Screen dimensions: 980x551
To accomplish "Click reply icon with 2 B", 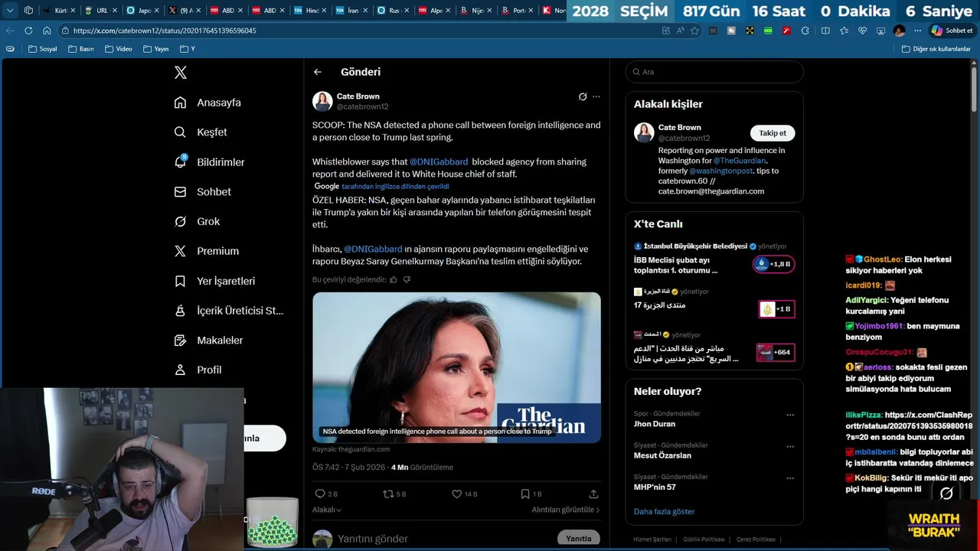I will pyautogui.click(x=326, y=494).
